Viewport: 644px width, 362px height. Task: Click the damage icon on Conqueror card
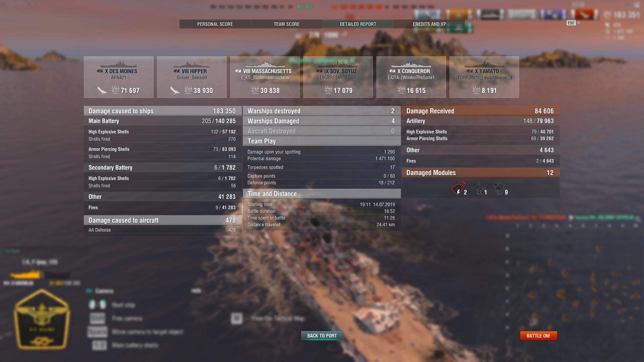(401, 90)
